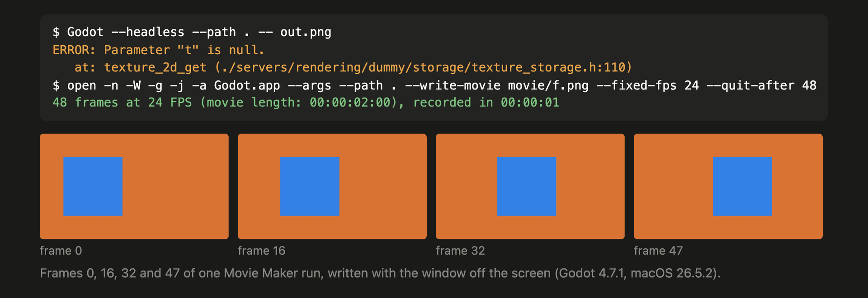The height and width of the screenshot is (298, 868).
Task: Open the frame 0 thumbnail image
Action: [134, 186]
